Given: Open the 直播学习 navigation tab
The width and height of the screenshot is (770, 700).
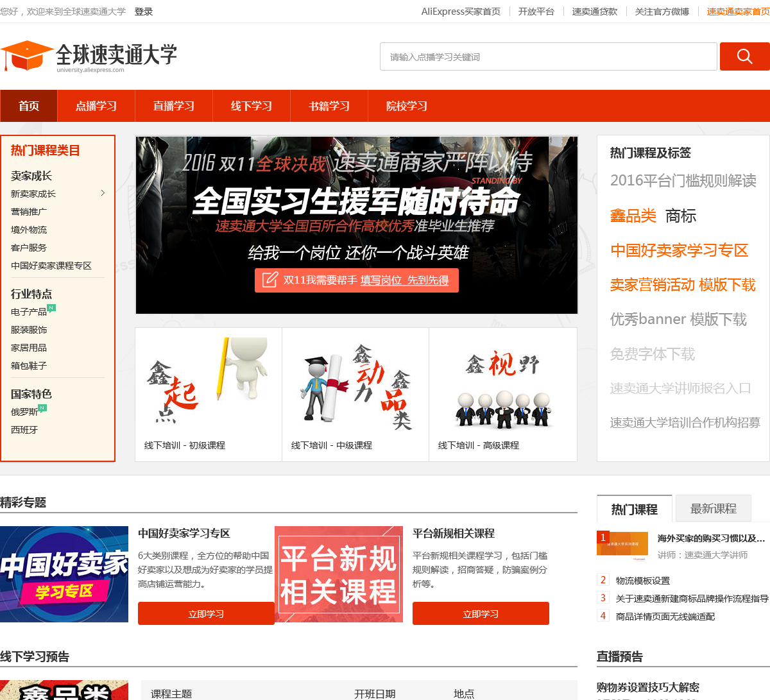Looking at the screenshot, I should pyautogui.click(x=174, y=106).
